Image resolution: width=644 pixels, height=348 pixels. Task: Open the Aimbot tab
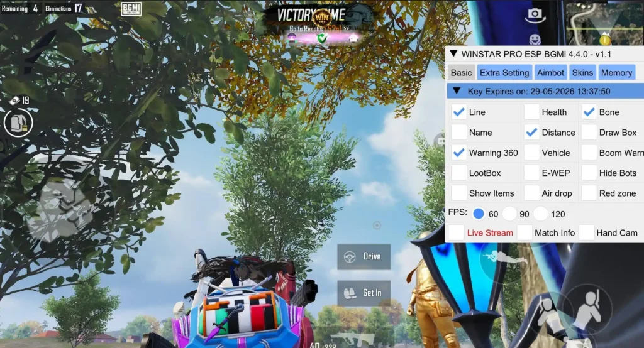[x=550, y=73]
